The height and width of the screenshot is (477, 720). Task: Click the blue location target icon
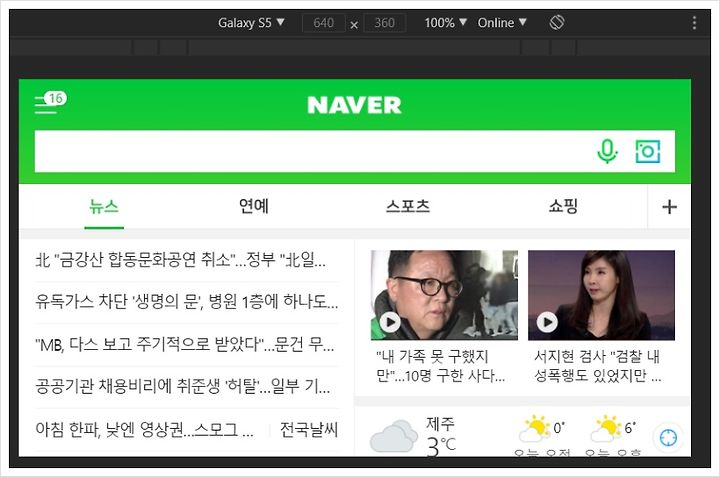point(668,438)
